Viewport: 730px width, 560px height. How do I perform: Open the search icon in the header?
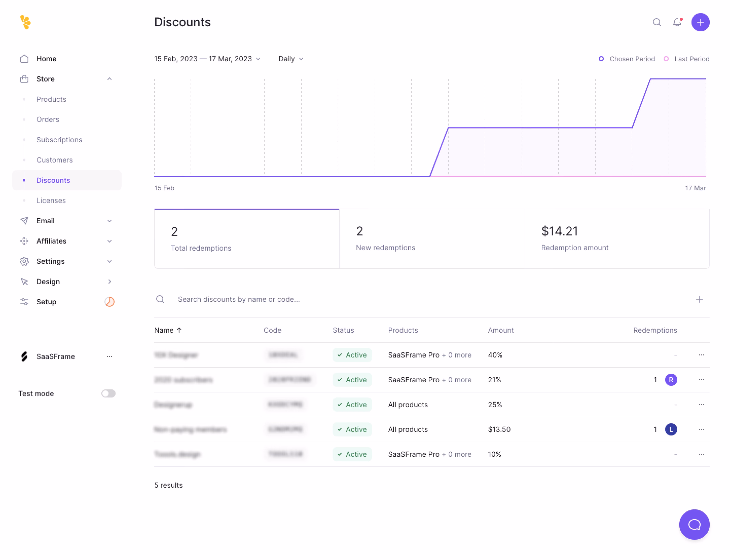[657, 22]
